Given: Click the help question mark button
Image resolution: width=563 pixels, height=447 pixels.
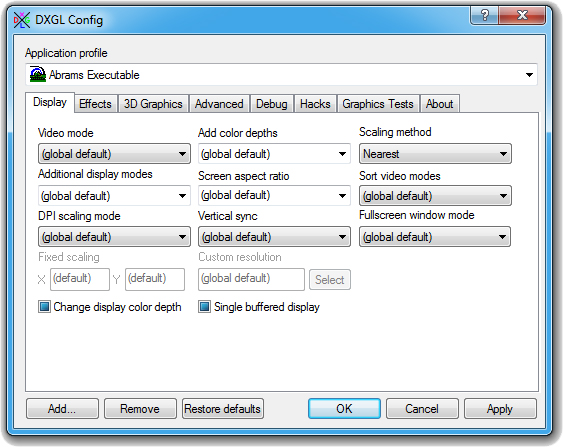Looking at the screenshot, I should click(x=484, y=15).
